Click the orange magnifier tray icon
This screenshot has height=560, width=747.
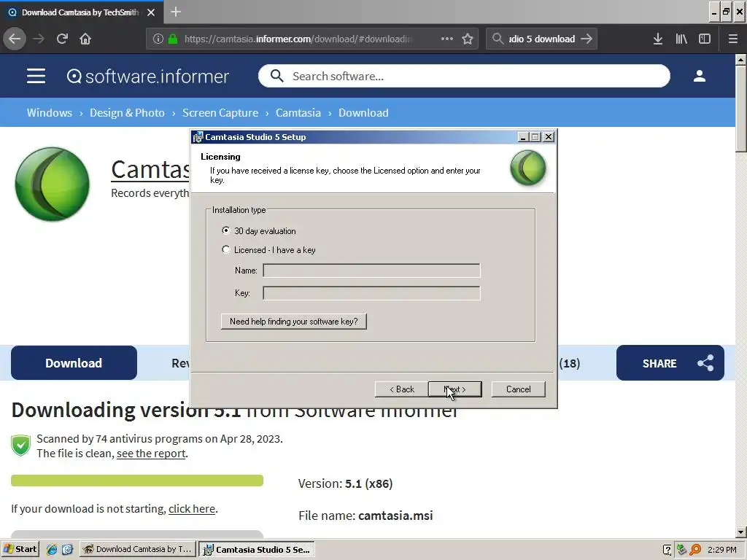tap(695, 550)
